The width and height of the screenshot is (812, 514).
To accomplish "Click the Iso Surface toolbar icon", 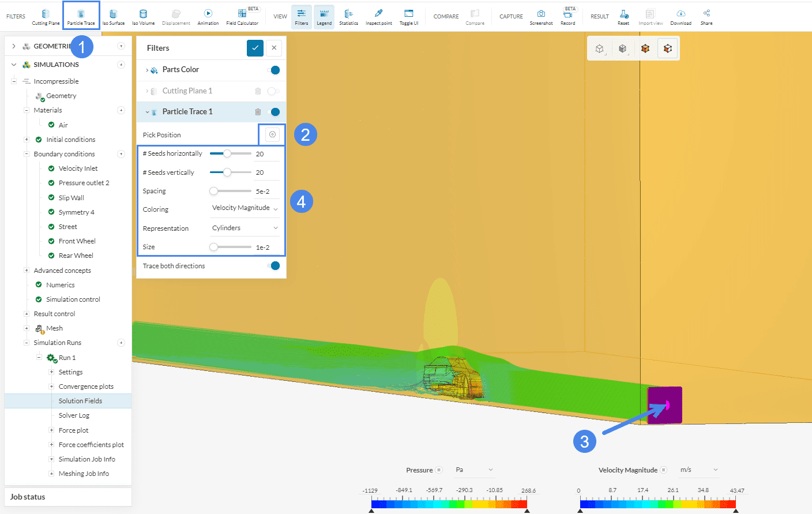I will (113, 16).
